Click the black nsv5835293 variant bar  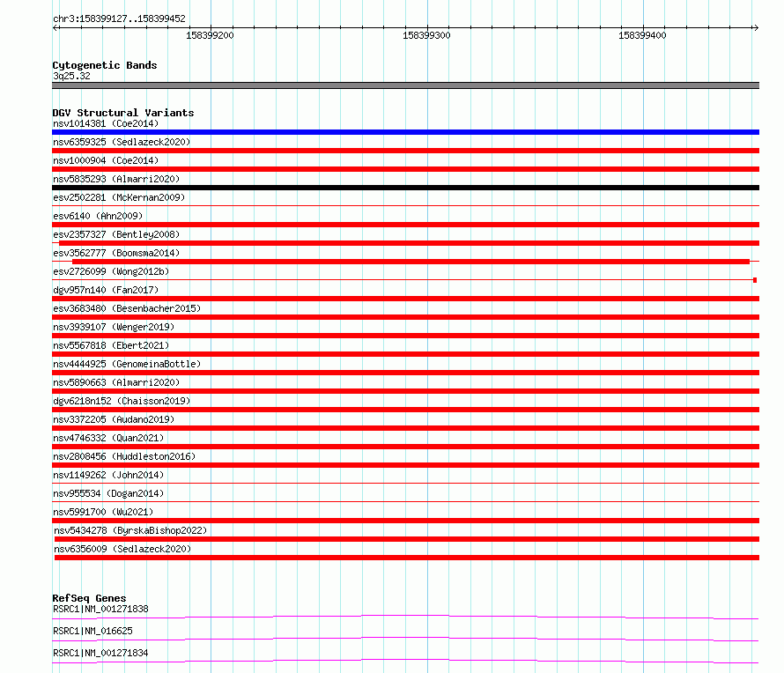(x=405, y=188)
